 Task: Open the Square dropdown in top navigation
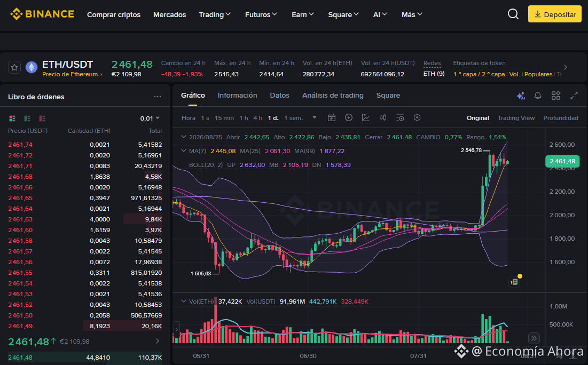tap(343, 14)
